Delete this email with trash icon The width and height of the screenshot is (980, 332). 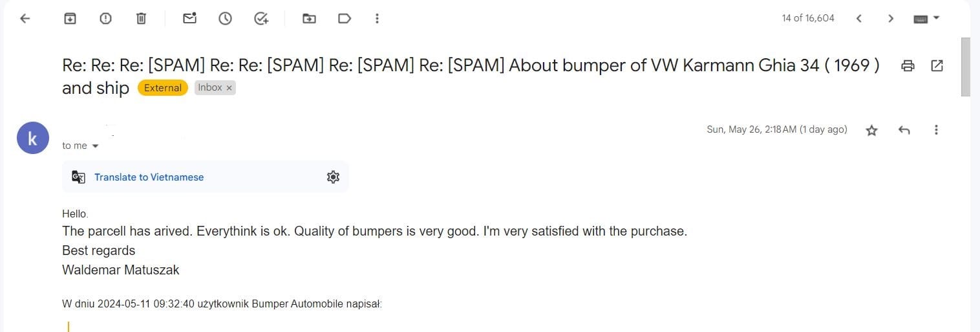point(141,19)
